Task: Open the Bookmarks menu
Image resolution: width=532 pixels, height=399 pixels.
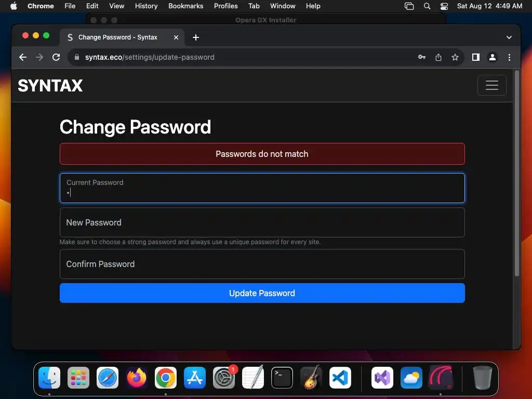Action: pos(185,6)
